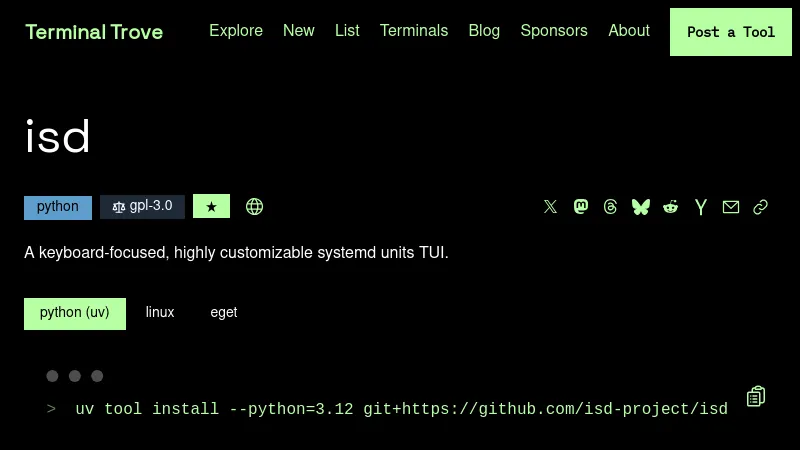Switch to the linux install tab
The height and width of the screenshot is (450, 800).
click(160, 313)
